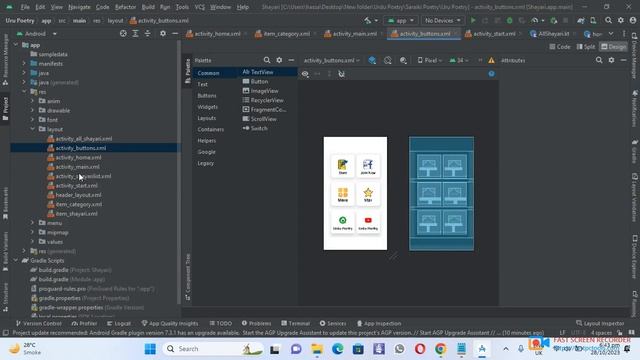This screenshot has height=360, width=640.
Task: Select Buttons category in Palette
Action: point(207,96)
